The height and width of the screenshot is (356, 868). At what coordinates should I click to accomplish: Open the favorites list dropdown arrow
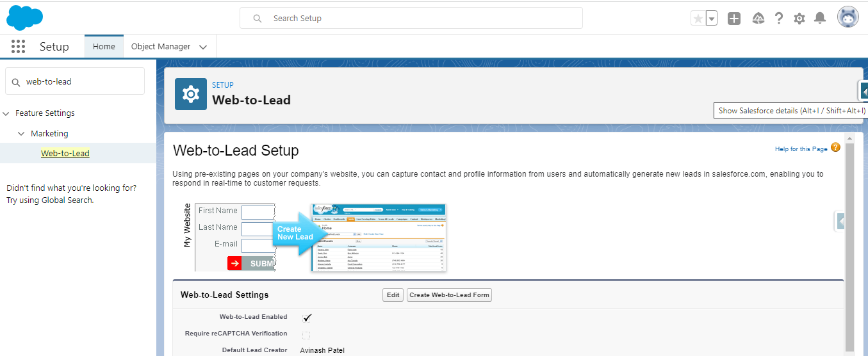pyautogui.click(x=712, y=19)
